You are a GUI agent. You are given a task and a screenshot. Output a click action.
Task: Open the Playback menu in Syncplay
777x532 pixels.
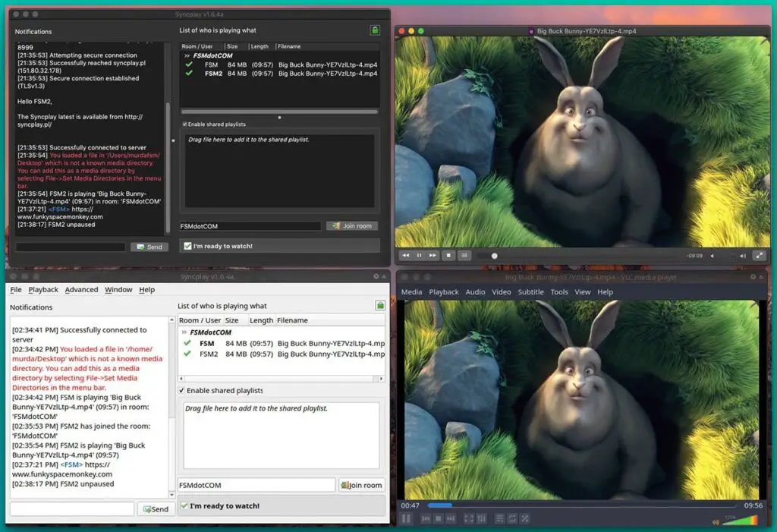(x=43, y=289)
